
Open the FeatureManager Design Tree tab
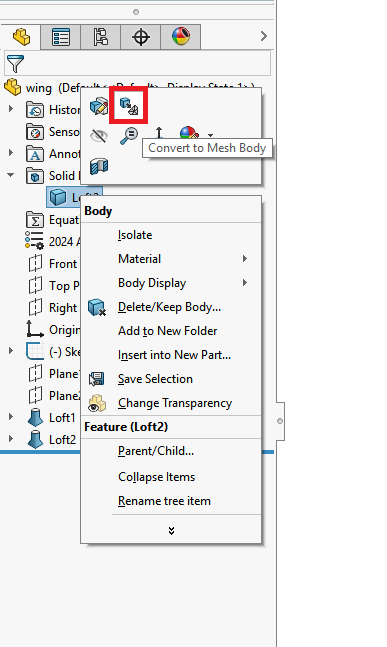pyautogui.click(x=21, y=37)
